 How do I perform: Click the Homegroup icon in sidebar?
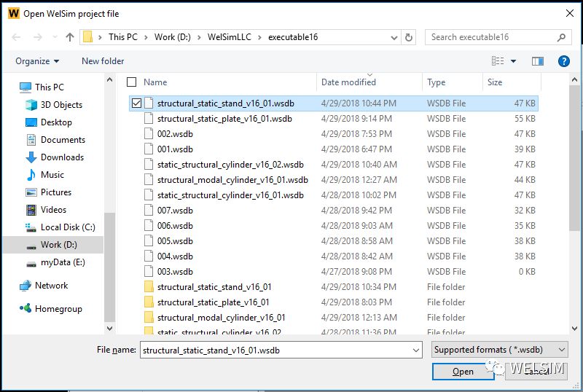click(x=26, y=308)
